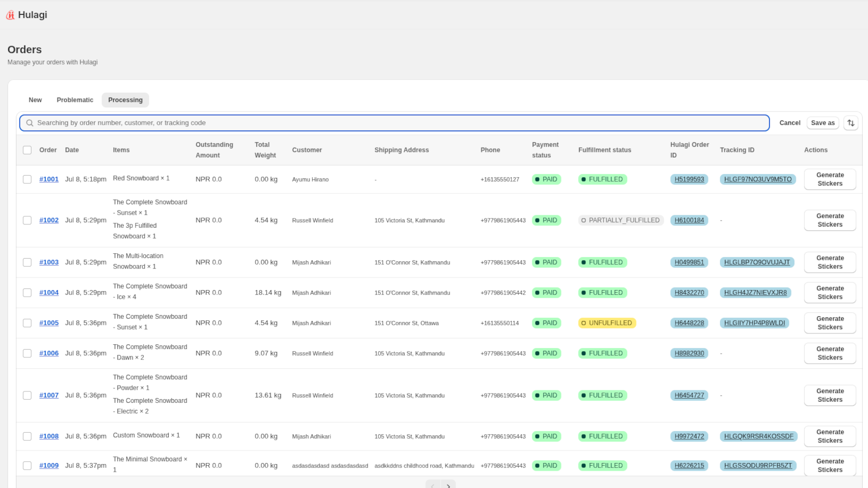Open order #1007 link
868x488 pixels.
pyautogui.click(x=49, y=396)
